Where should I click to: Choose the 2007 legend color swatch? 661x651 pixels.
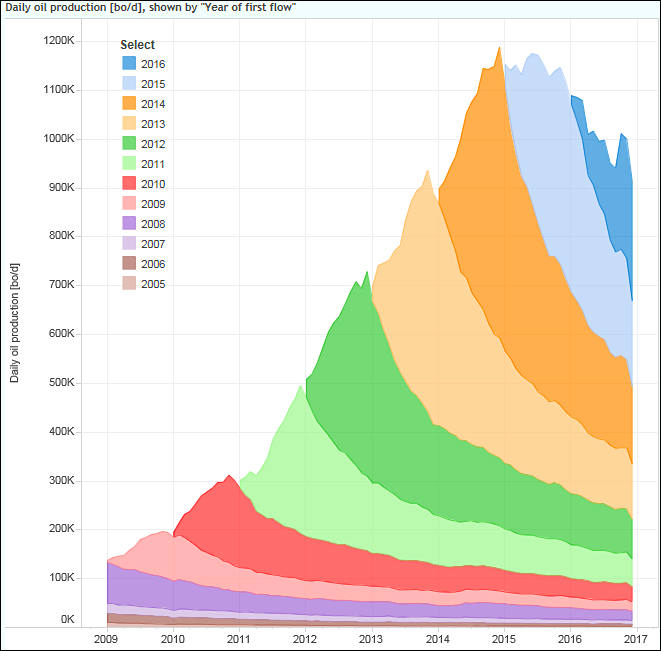[129, 243]
